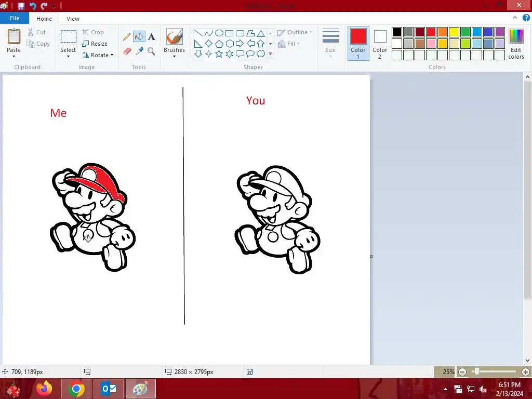Pick the Oval callout shape
The image size is (532, 399).
tap(250, 54)
